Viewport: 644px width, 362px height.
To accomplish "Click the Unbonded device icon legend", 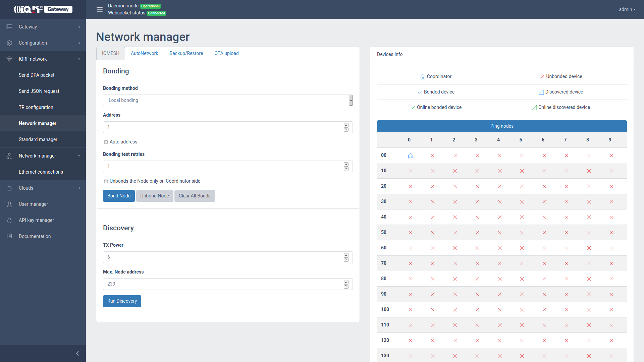I will click(542, 76).
